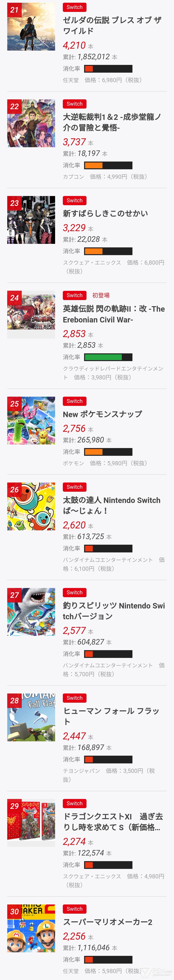174x980 pixels.
Task: Open the 新すばらしきこのせかい title link
Action: point(105,213)
